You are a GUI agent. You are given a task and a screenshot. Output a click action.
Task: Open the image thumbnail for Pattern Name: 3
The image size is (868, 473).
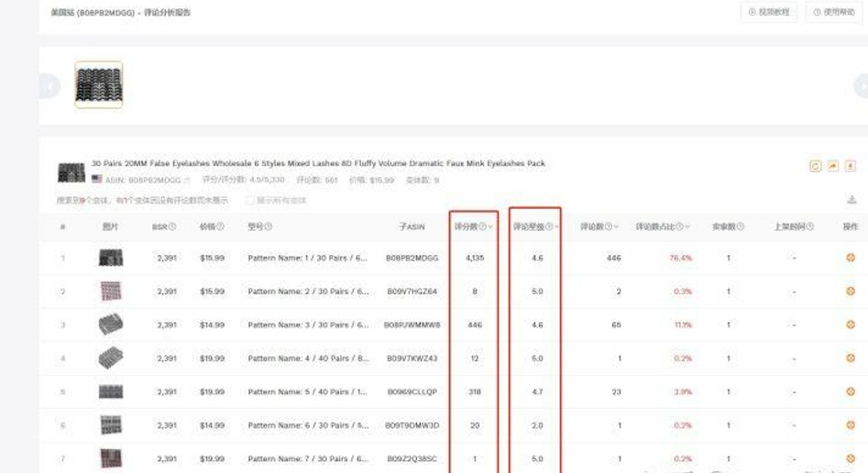111,324
